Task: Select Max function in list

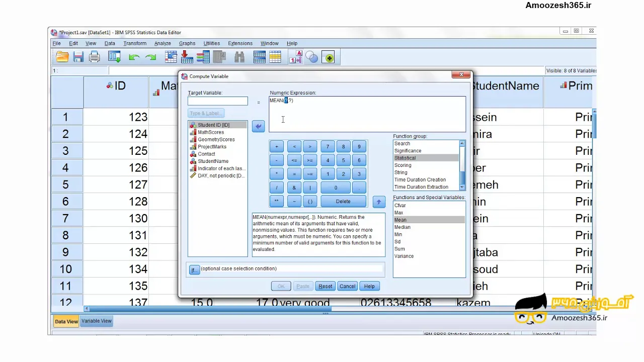Action: (x=429, y=213)
